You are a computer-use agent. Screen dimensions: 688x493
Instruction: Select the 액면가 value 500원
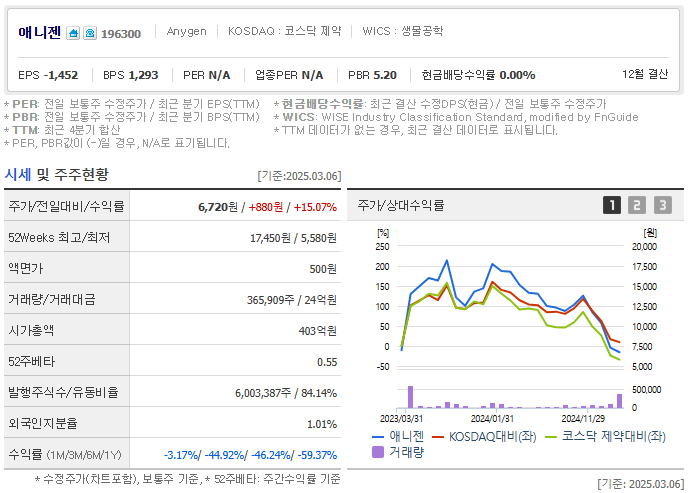(x=323, y=269)
